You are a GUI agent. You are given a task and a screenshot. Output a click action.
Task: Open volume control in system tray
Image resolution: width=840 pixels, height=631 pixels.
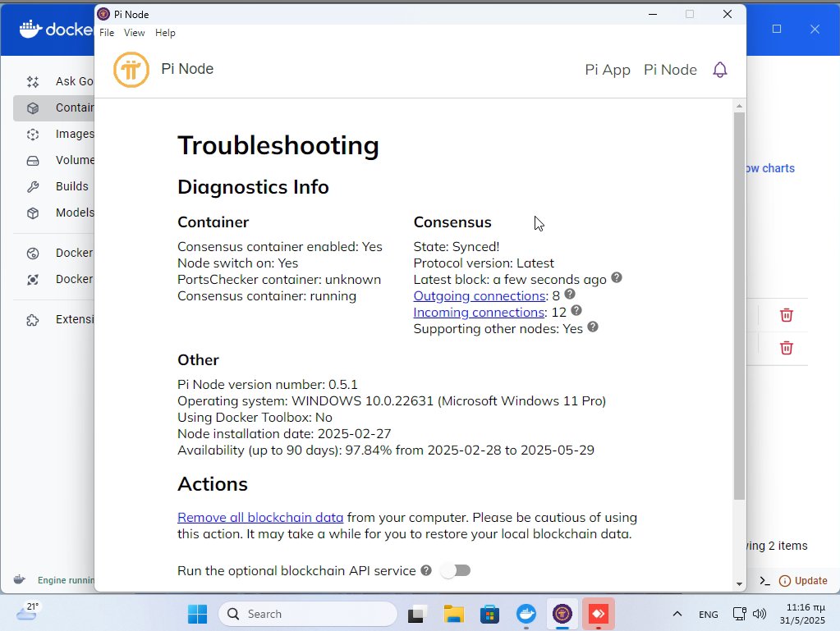tap(759, 614)
